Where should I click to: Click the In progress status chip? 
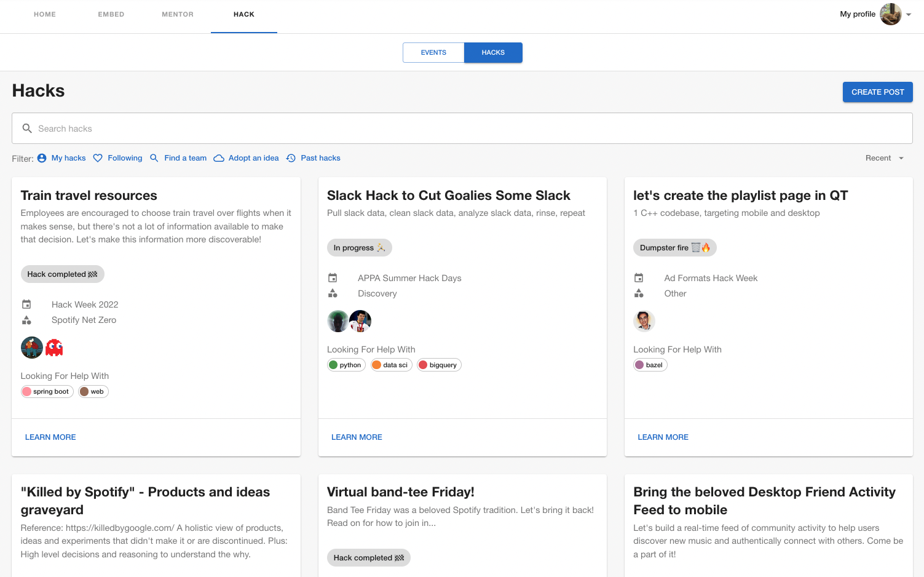pos(359,248)
